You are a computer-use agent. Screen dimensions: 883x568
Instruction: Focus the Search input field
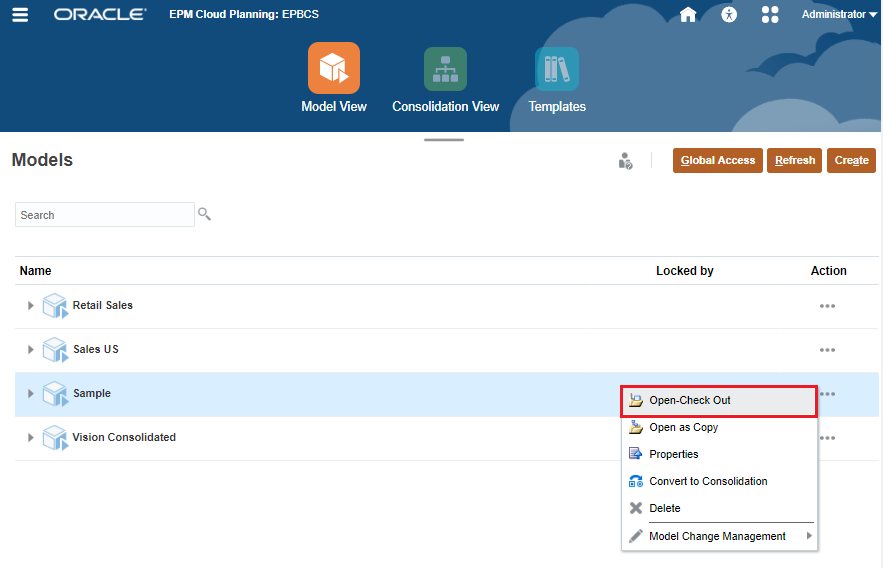coord(105,214)
